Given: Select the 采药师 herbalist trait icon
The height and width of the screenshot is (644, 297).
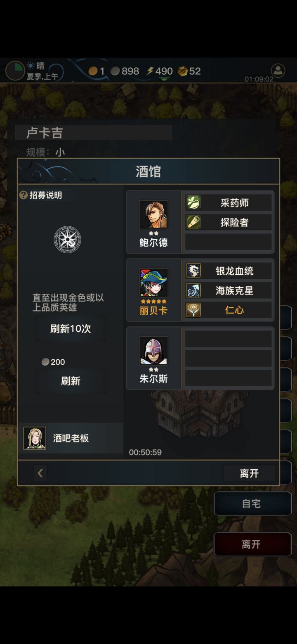Looking at the screenshot, I should pyautogui.click(x=193, y=203).
